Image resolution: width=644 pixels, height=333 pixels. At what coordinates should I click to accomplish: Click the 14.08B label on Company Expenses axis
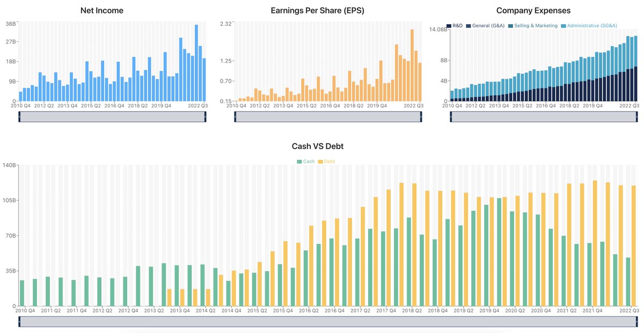439,30
